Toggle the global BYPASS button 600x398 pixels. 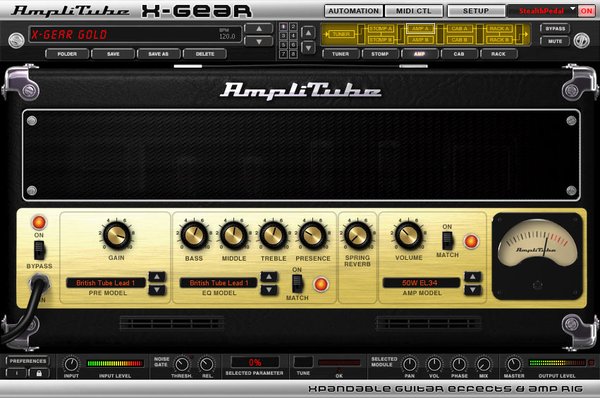click(x=555, y=29)
